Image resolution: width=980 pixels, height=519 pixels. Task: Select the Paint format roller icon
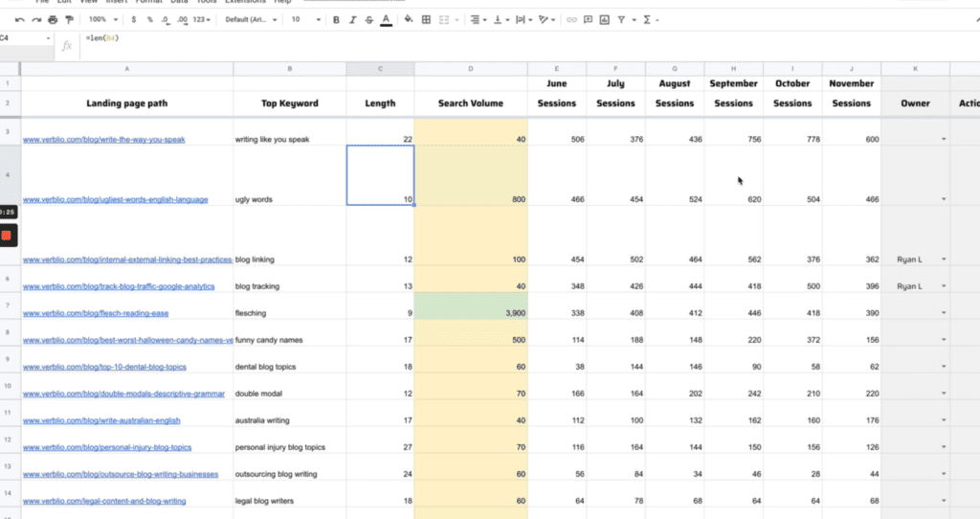pos(70,19)
